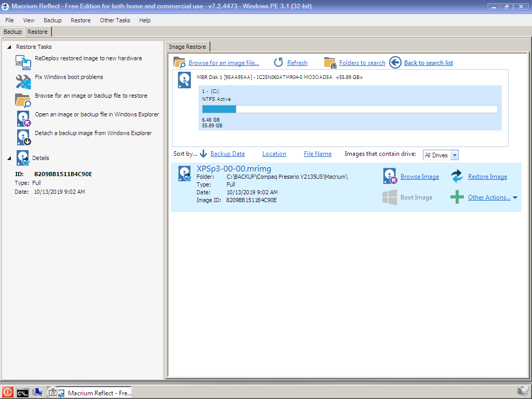Click the folder icon beside Browse for an image file
Screen dimensions: 532x399
[179, 62]
